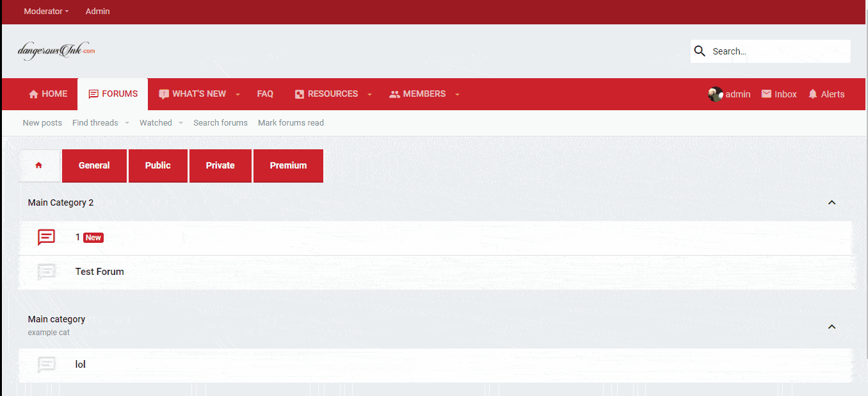
Task: Collapse the Main Category 2 section
Action: pyautogui.click(x=832, y=202)
